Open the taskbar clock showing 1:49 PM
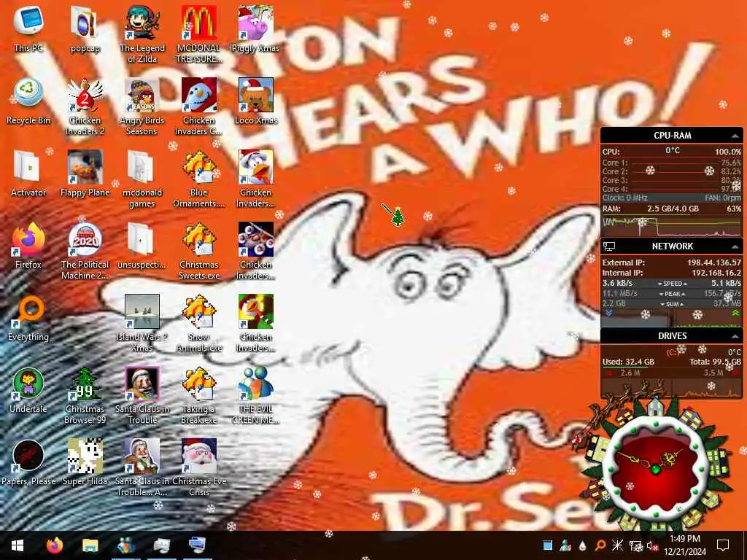The height and width of the screenshot is (560, 747). (x=684, y=545)
